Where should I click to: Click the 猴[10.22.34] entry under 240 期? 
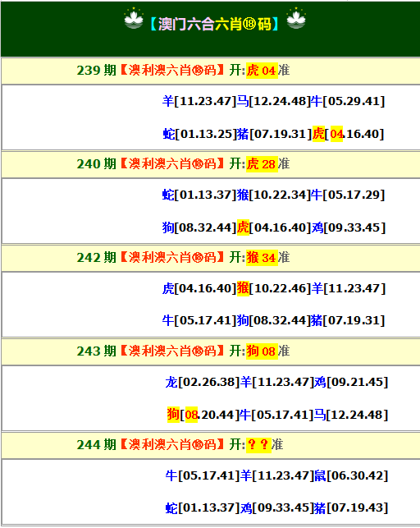pos(273,195)
